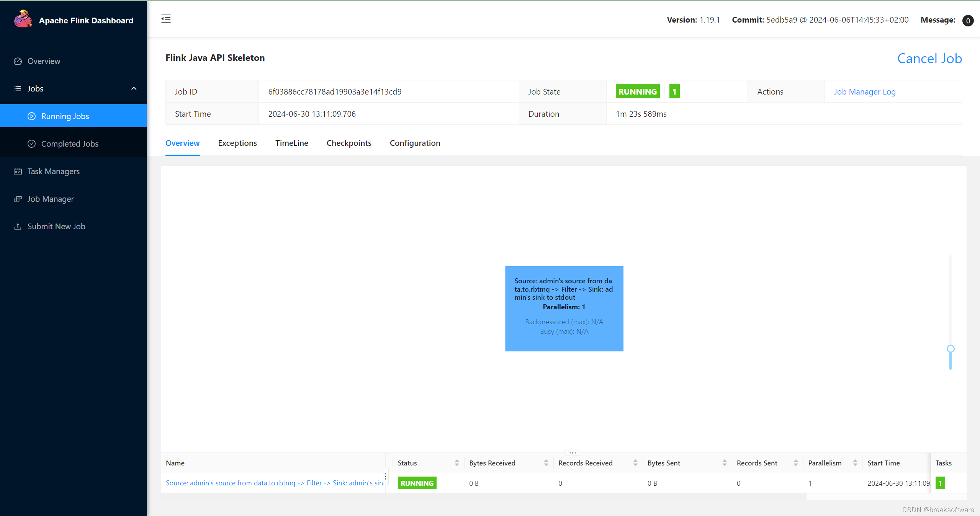Click the Apache Flink Dashboard title
Screen dimensions: 980x516
click(x=86, y=21)
